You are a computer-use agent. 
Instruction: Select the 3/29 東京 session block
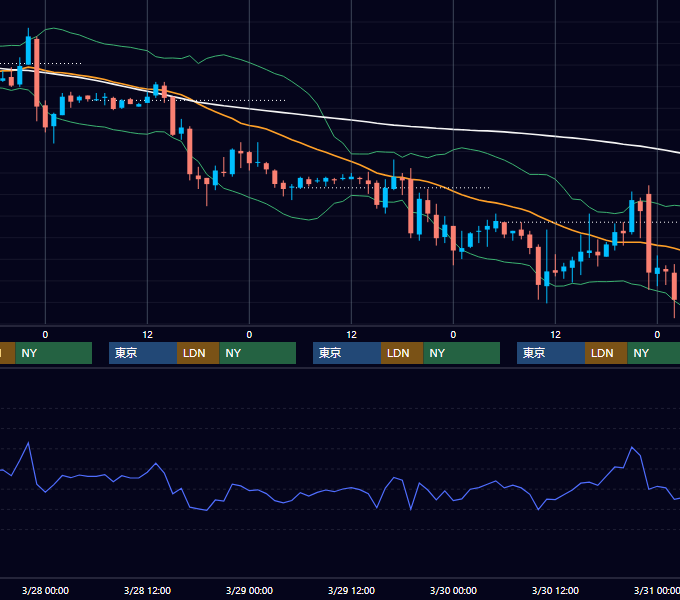(347, 353)
